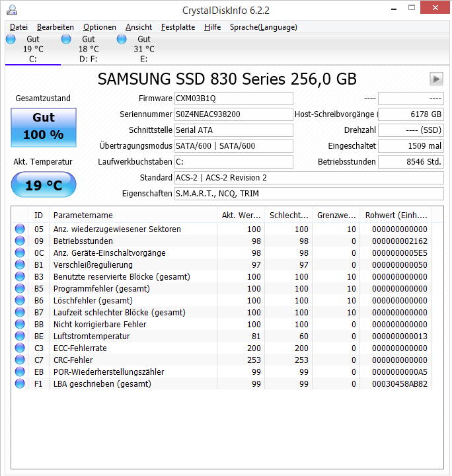Select the D: F: drive status orb
The image size is (452, 476).
pyautogui.click(x=66, y=39)
